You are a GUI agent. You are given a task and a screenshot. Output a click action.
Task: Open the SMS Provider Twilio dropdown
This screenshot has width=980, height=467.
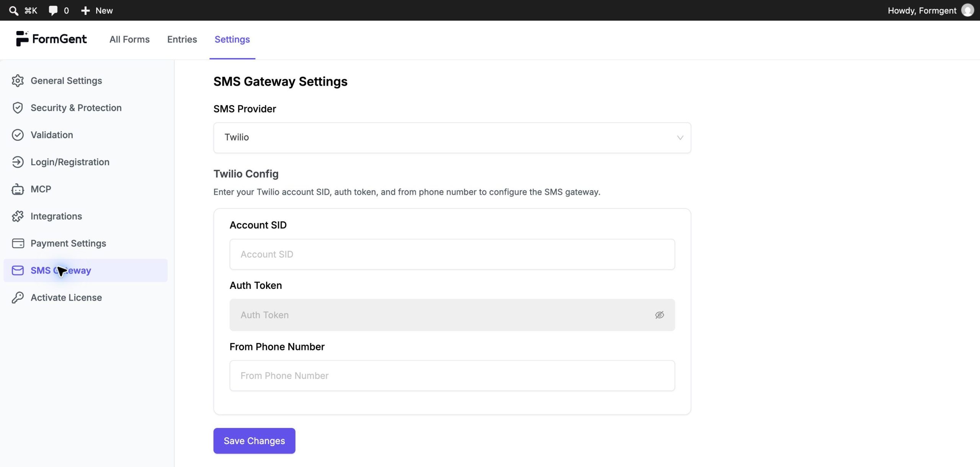pos(452,138)
